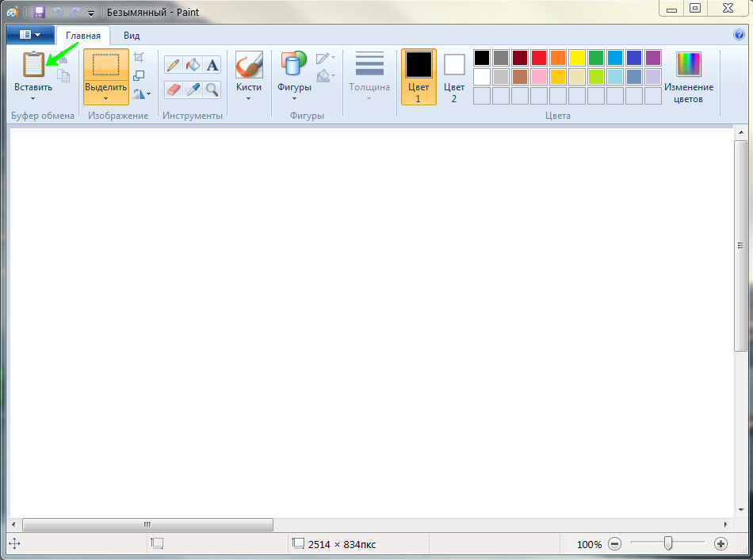Click the Вставить label button
The height and width of the screenshot is (560, 753).
tap(33, 87)
